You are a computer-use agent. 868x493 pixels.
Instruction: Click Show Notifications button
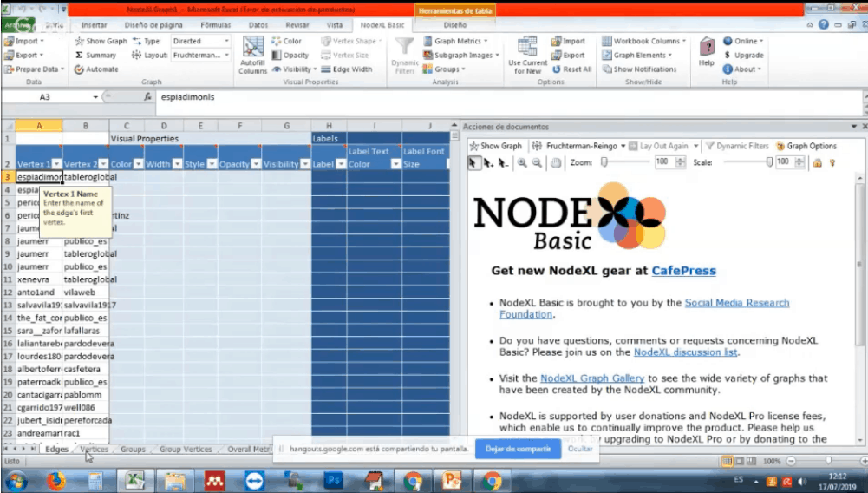pyautogui.click(x=639, y=69)
